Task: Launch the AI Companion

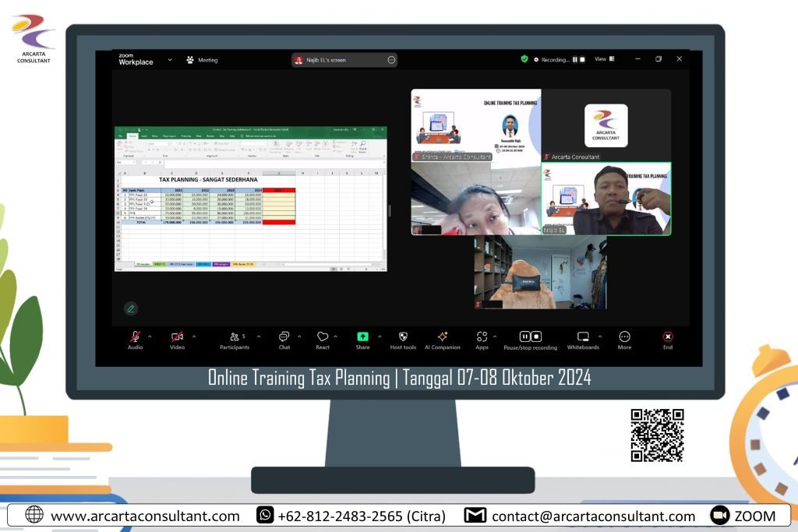Action: tap(442, 338)
